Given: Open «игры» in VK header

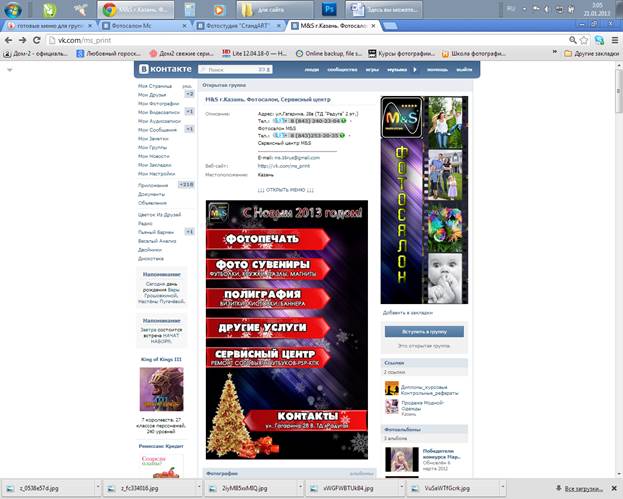Looking at the screenshot, I should 372,70.
